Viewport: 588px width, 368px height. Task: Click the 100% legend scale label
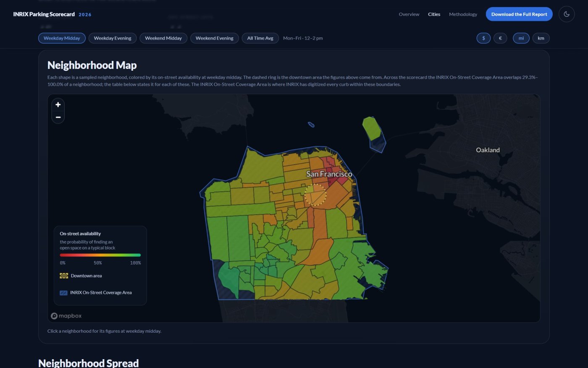(135, 263)
